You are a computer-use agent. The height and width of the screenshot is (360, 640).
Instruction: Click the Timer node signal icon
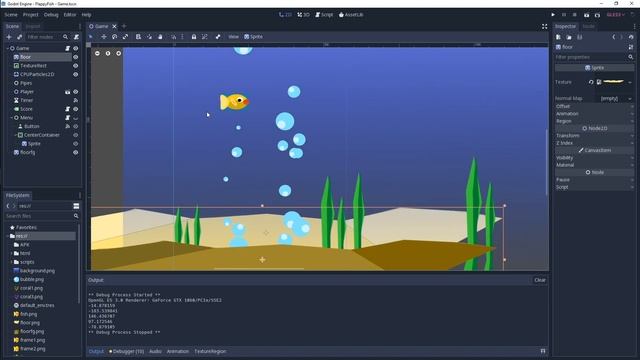(76, 100)
